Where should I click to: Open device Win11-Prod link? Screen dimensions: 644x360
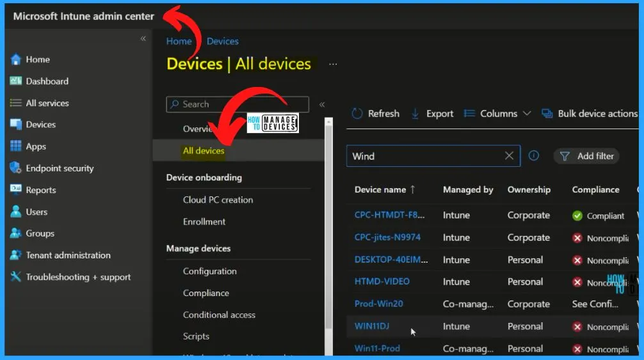click(377, 348)
